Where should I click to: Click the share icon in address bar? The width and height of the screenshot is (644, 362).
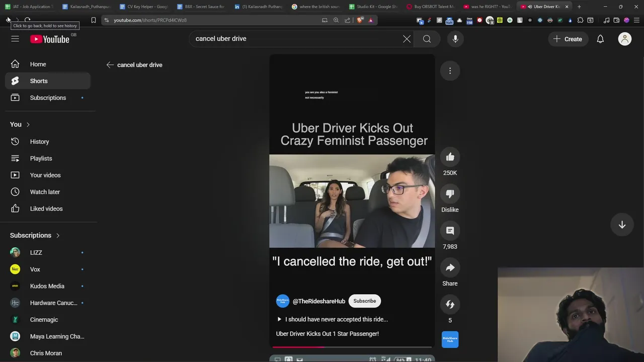point(347,20)
